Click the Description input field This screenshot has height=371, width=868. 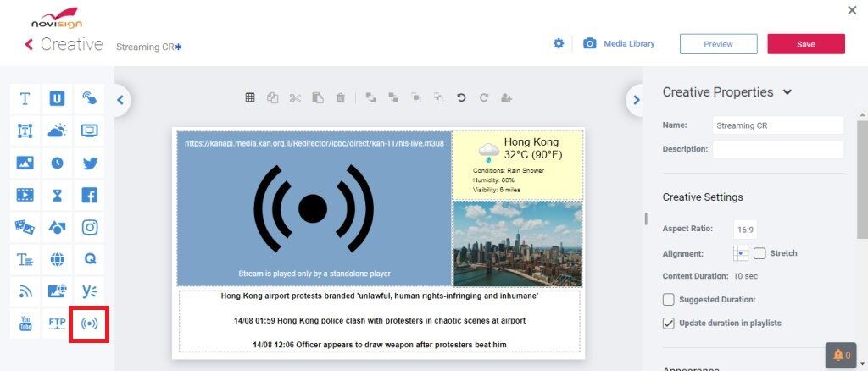[777, 149]
